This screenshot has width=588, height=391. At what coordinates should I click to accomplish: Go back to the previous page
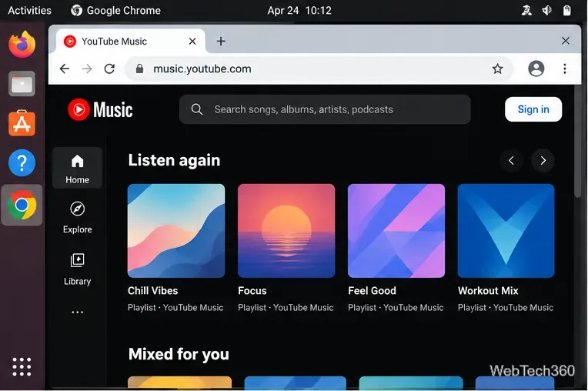tap(65, 69)
